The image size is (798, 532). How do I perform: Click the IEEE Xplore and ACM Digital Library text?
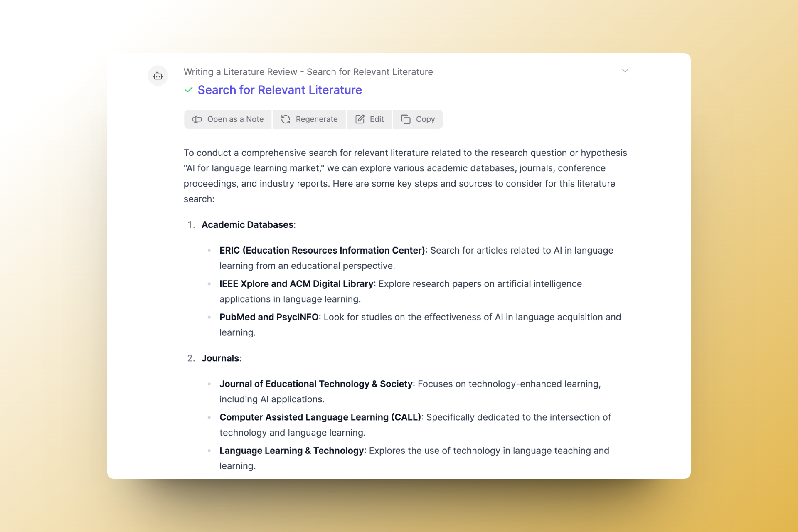(296, 284)
